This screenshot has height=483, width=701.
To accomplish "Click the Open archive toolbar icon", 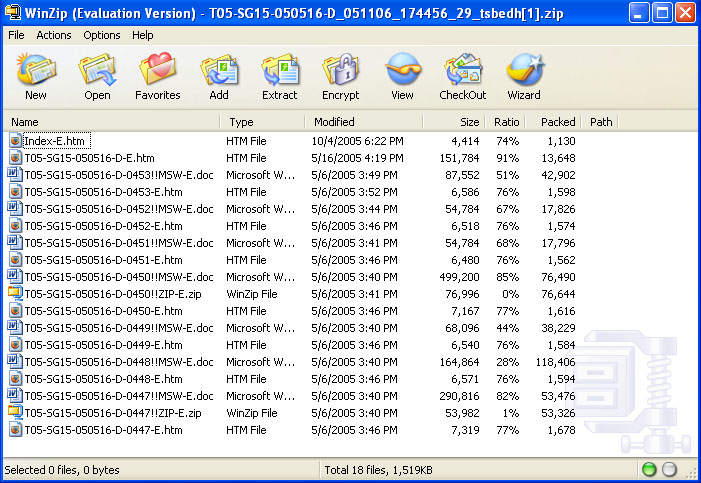I will (x=97, y=69).
